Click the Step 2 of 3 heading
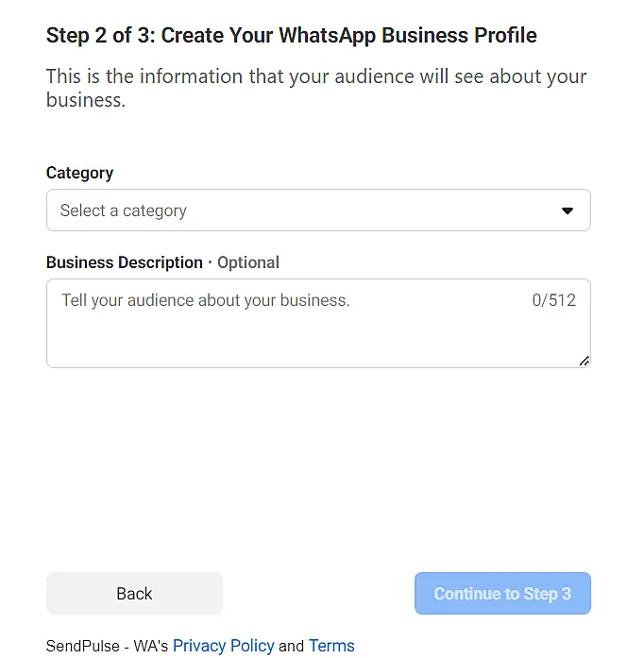 coord(101,36)
